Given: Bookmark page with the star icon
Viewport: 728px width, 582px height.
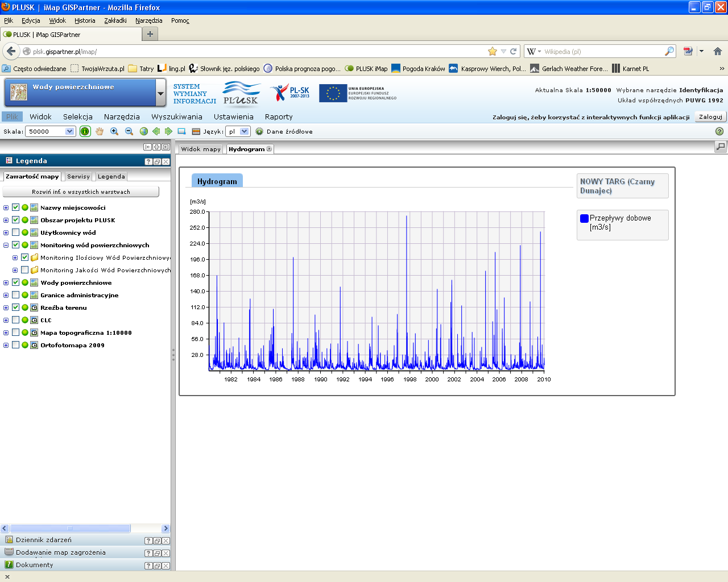Looking at the screenshot, I should 493,51.
